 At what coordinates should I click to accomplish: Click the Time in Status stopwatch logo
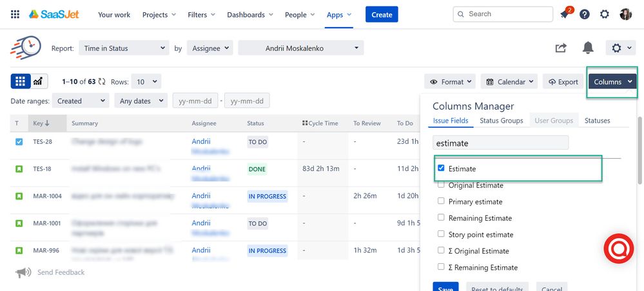[x=26, y=48]
